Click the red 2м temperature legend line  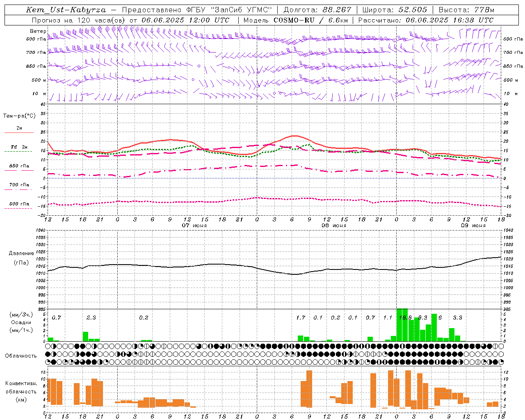pyautogui.click(x=19, y=132)
